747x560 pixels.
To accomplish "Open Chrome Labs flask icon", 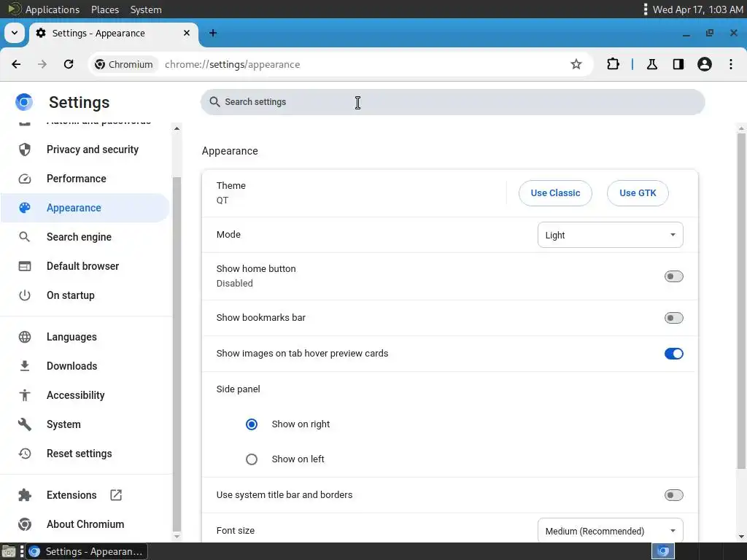I will (652, 64).
